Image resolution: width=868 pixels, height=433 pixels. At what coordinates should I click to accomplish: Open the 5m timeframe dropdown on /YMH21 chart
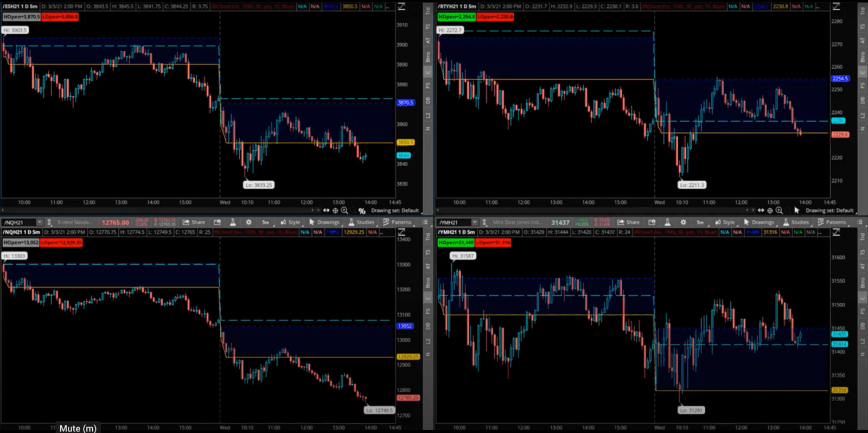(700, 222)
